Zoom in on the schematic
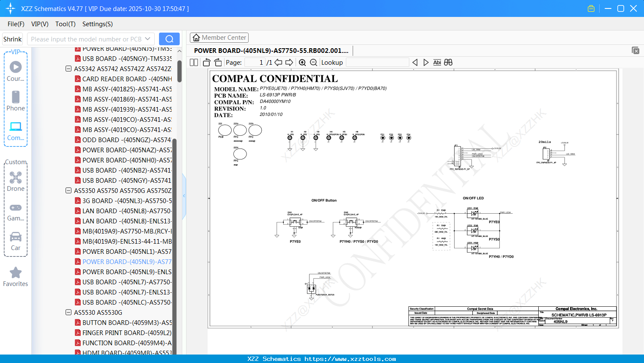 (x=302, y=63)
